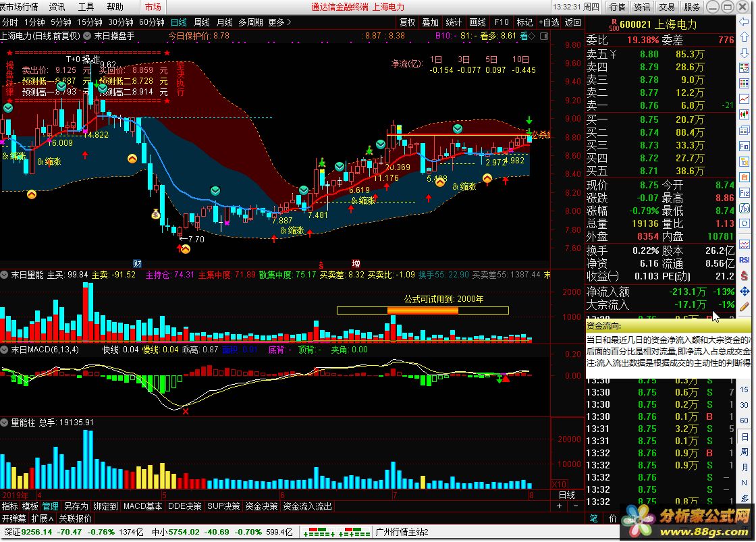Select the 周 weekly period in sidebar

click(x=744, y=452)
